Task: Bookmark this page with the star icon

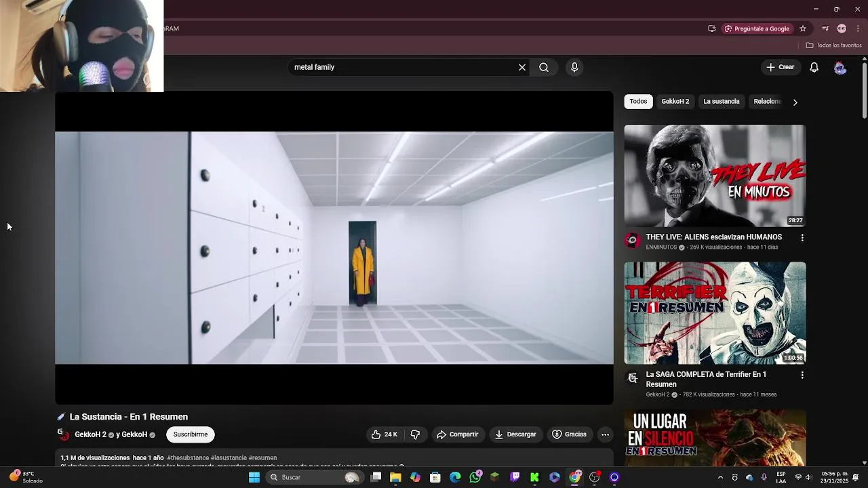Action: click(803, 28)
